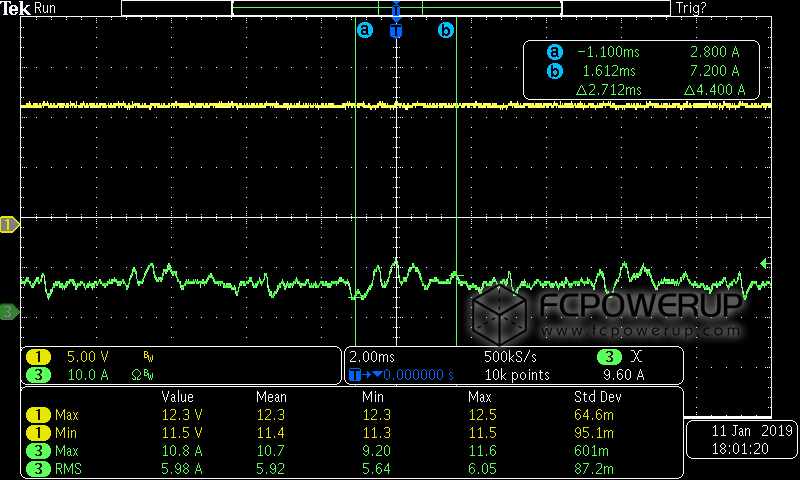Image resolution: width=800 pixels, height=480 pixels.
Task: Click the time 18:01:20
Action: (740, 449)
